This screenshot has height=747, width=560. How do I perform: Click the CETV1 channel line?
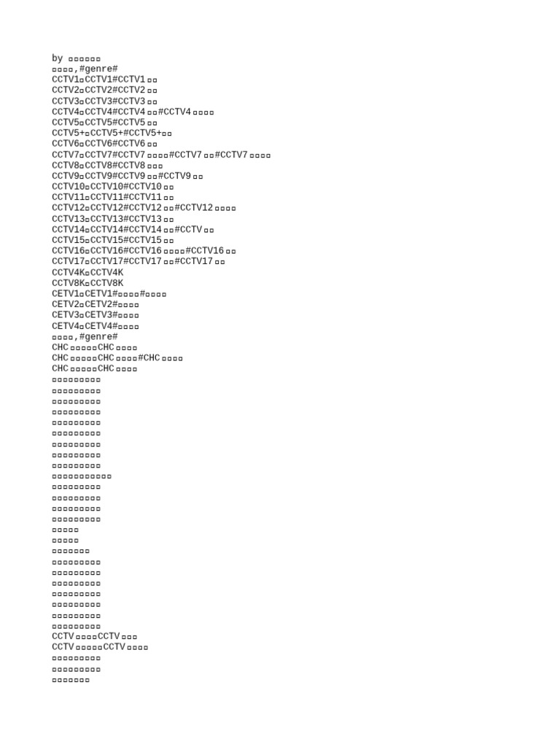[109, 293]
